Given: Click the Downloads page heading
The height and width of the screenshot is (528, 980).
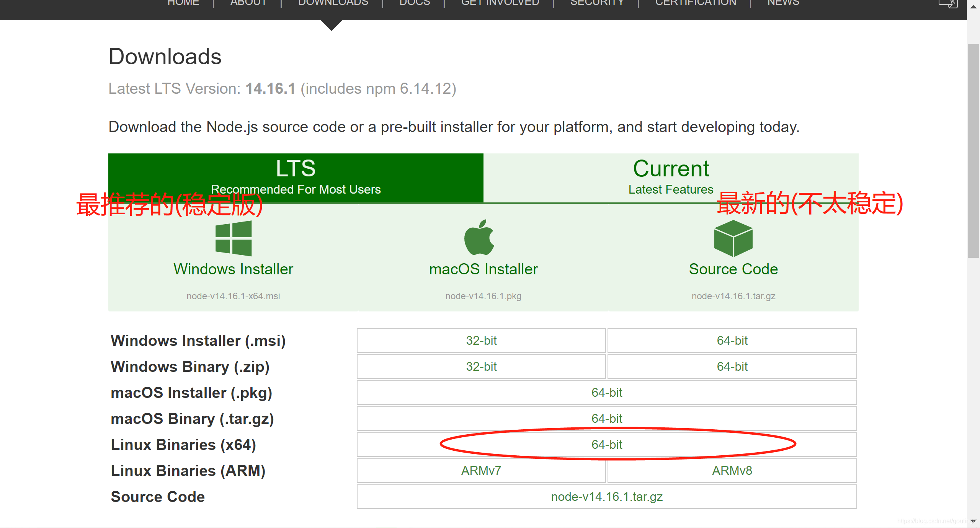Looking at the screenshot, I should [x=165, y=57].
